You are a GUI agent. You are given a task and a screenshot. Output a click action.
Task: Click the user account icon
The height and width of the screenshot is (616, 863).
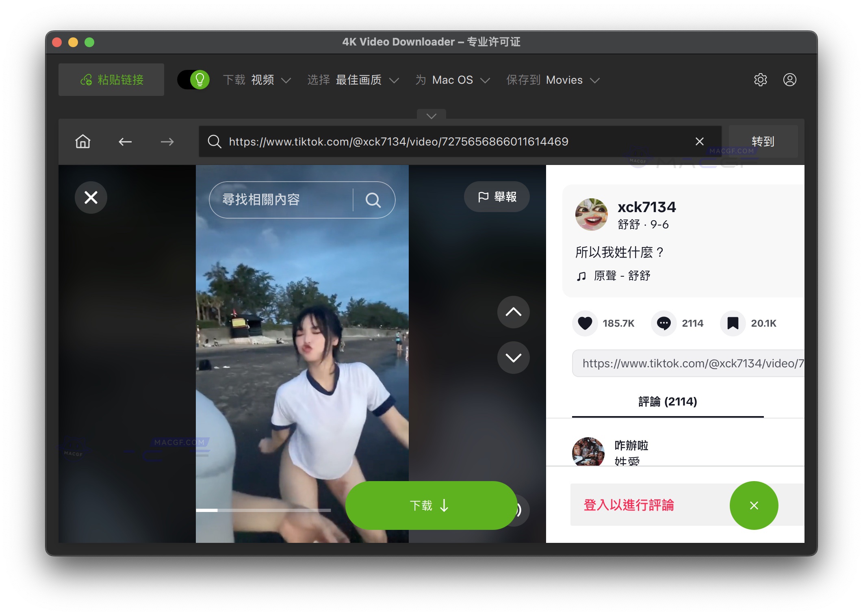click(790, 80)
